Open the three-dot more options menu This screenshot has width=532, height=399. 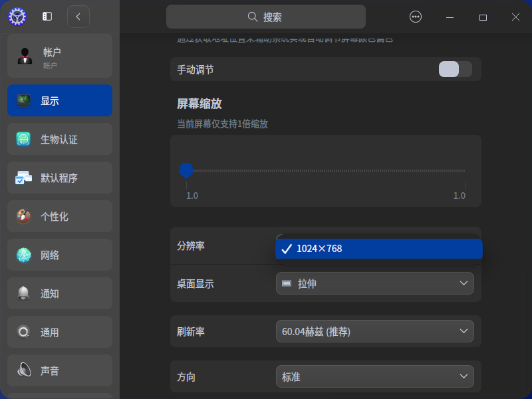point(416,17)
